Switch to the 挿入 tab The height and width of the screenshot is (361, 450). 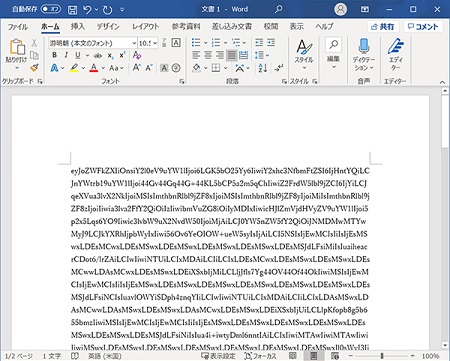[78, 26]
